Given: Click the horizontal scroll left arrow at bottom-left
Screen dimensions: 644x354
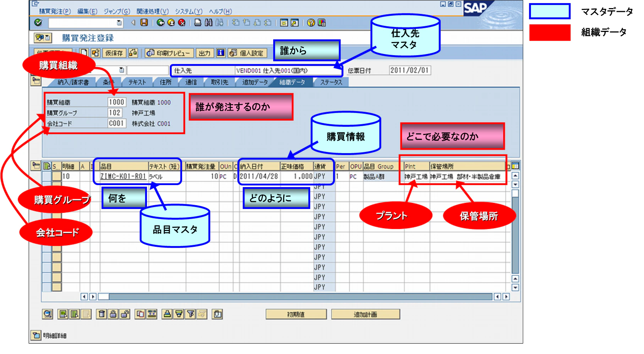Looking at the screenshot, I should pos(84,297).
